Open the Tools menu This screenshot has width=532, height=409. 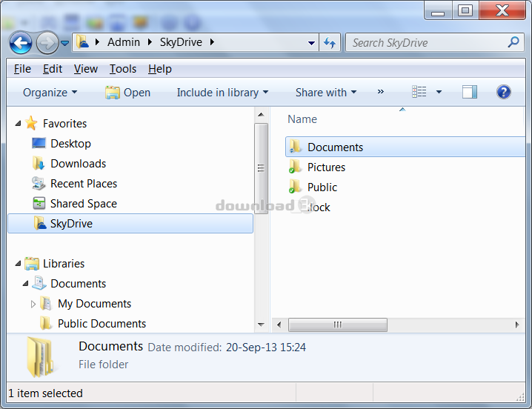click(x=122, y=69)
